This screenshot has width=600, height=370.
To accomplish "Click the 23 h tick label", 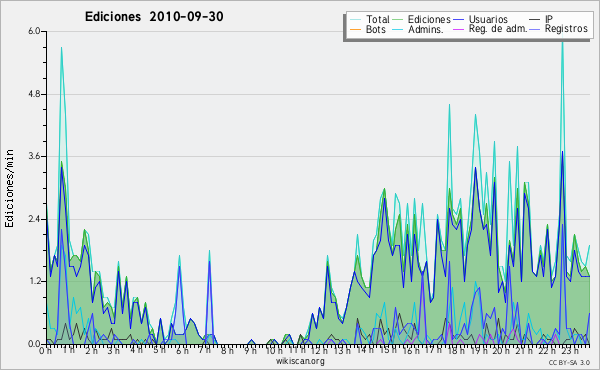I will tap(570, 350).
